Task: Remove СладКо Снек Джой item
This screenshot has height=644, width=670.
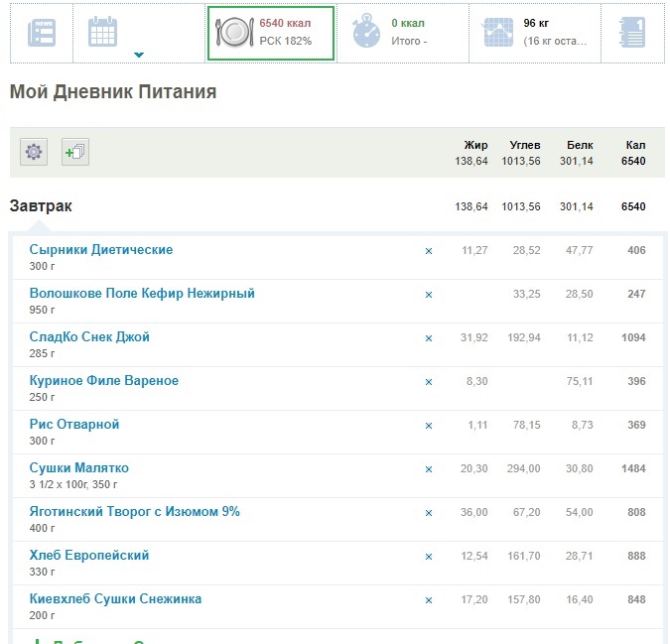Action: tap(429, 338)
